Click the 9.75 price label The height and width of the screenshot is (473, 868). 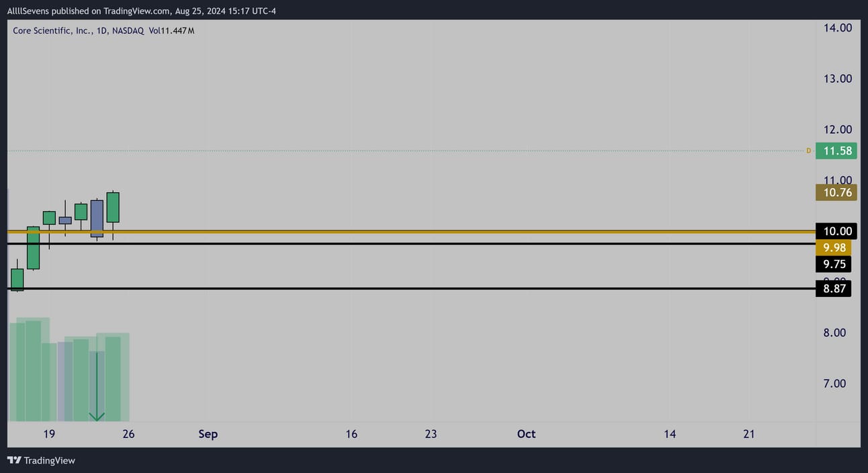click(x=833, y=264)
